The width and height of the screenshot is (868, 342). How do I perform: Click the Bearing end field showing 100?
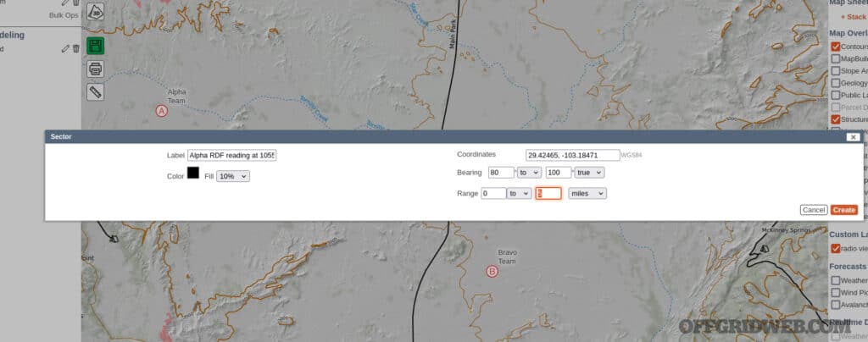coord(558,173)
